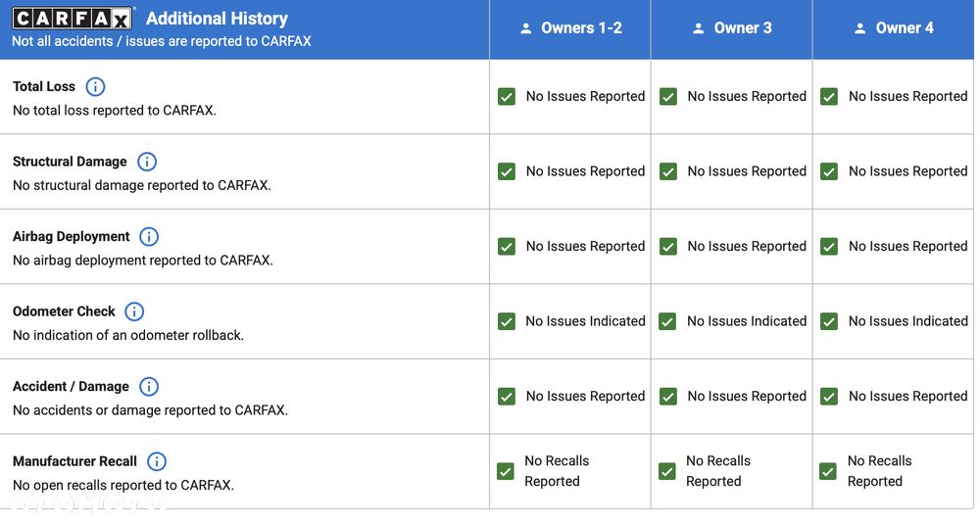Open the Airbag Deployment info icon

pos(149,237)
